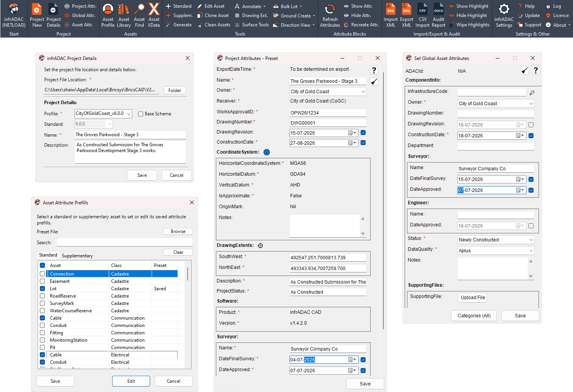This screenshot has width=573, height=392.
Task: Open Owner dropdown in Global Asset Attributes
Action: pyautogui.click(x=531, y=104)
